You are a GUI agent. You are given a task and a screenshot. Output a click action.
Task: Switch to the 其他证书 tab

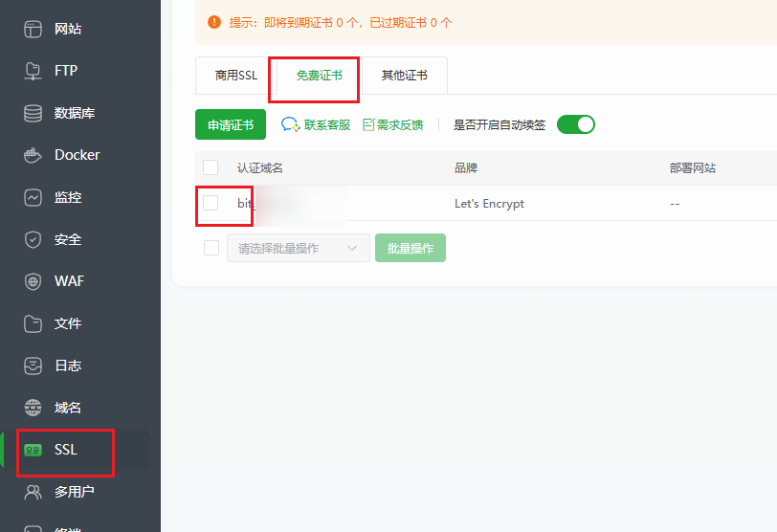coord(405,76)
